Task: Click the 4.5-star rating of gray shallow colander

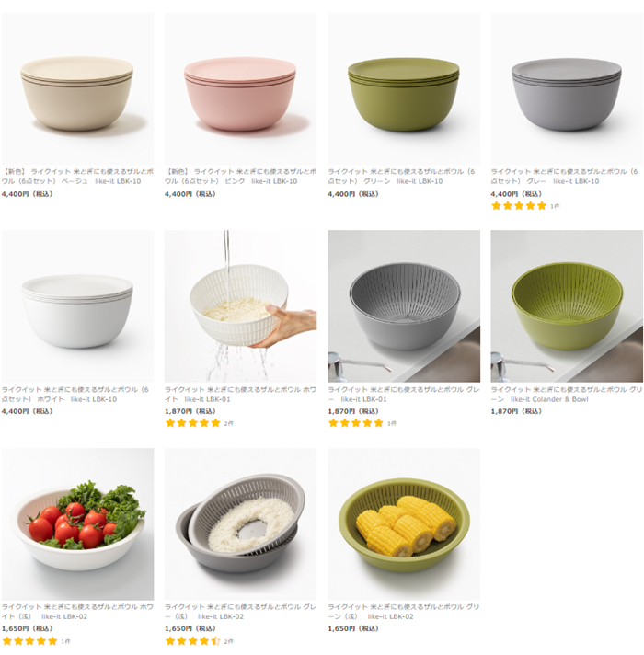Action: (193, 640)
